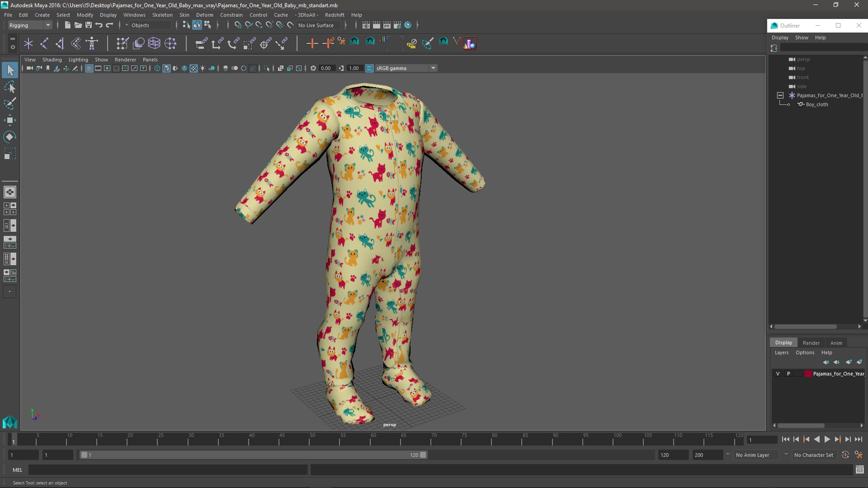Click the Create Joint shelf icon
Image resolution: width=868 pixels, height=488 pixels.
tap(44, 43)
